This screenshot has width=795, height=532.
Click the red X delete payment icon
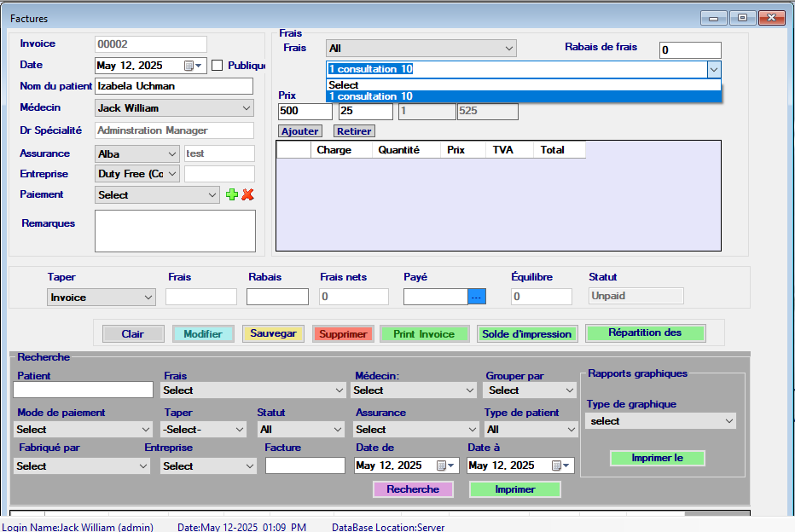248,195
